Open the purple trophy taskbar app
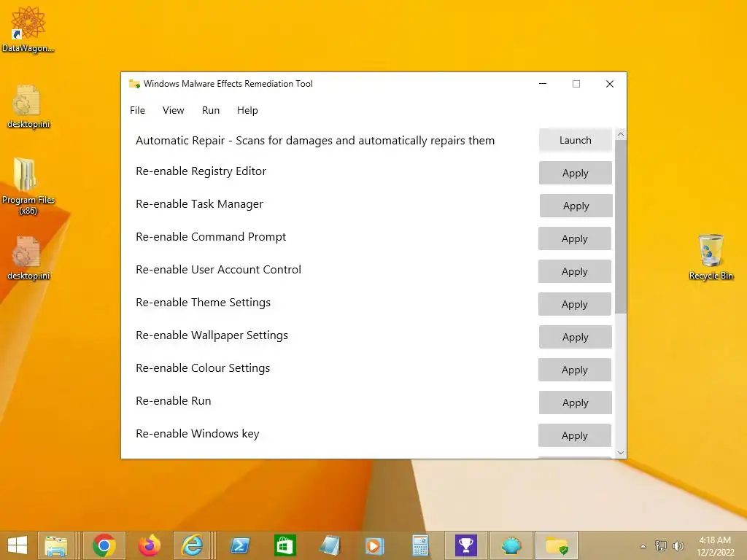This screenshot has height=560, width=747. 466,545
